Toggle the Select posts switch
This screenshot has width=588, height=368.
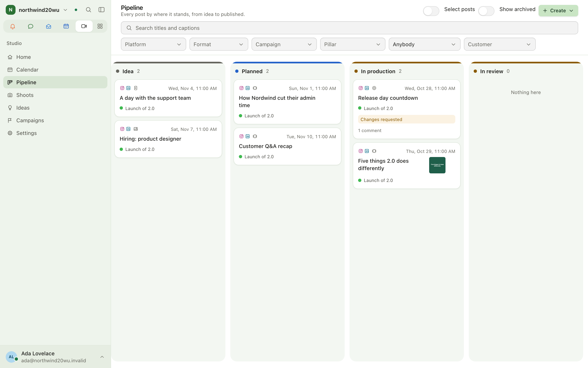431,11
